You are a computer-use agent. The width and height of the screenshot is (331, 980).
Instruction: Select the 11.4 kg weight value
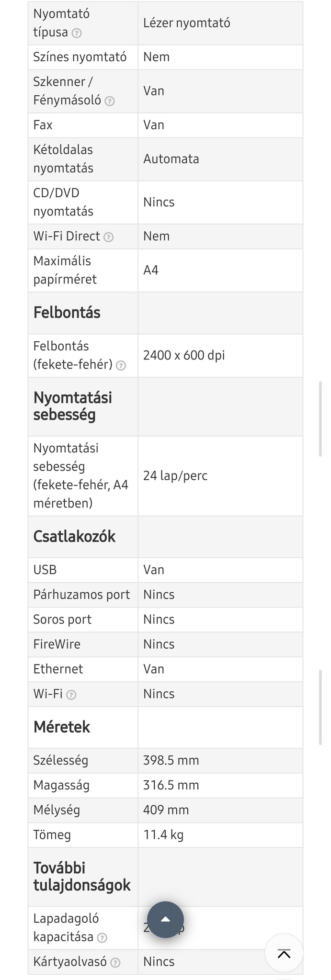163,835
